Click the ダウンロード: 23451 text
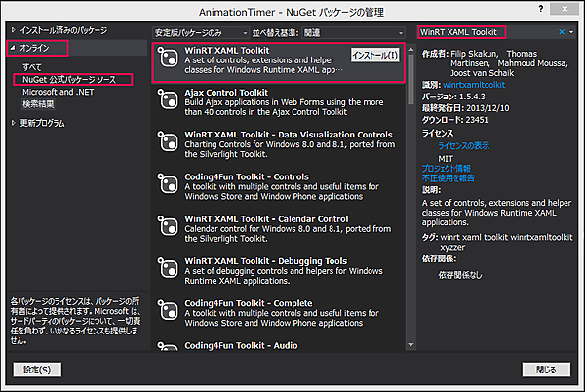 pyautogui.click(x=454, y=120)
